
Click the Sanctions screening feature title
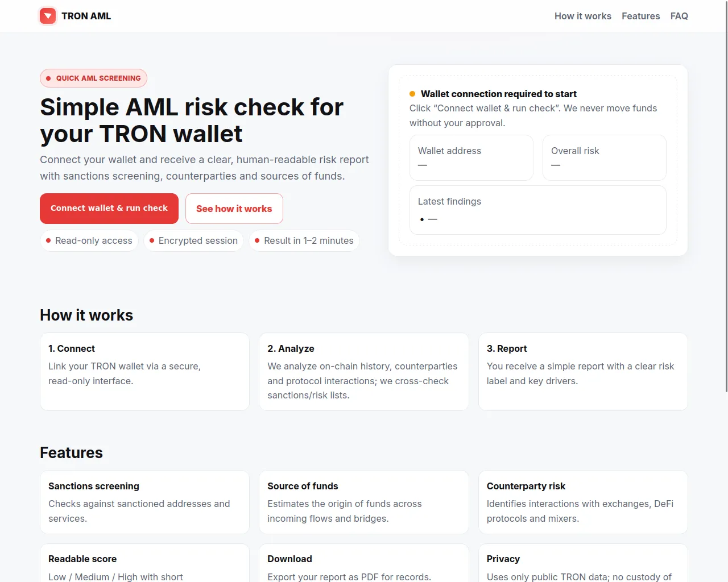(94, 486)
